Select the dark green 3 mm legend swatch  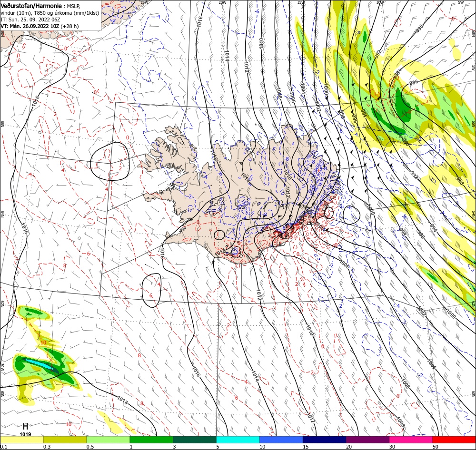click(195, 440)
